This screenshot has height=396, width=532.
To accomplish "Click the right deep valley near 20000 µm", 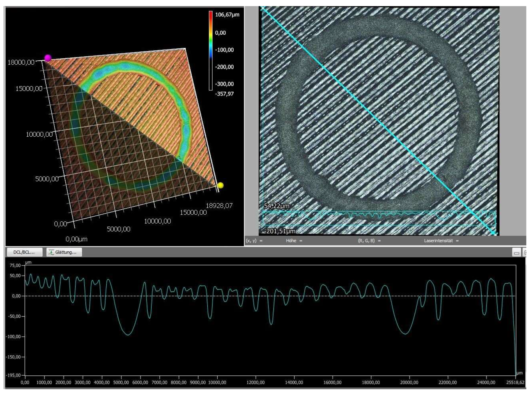I will pos(405,334).
